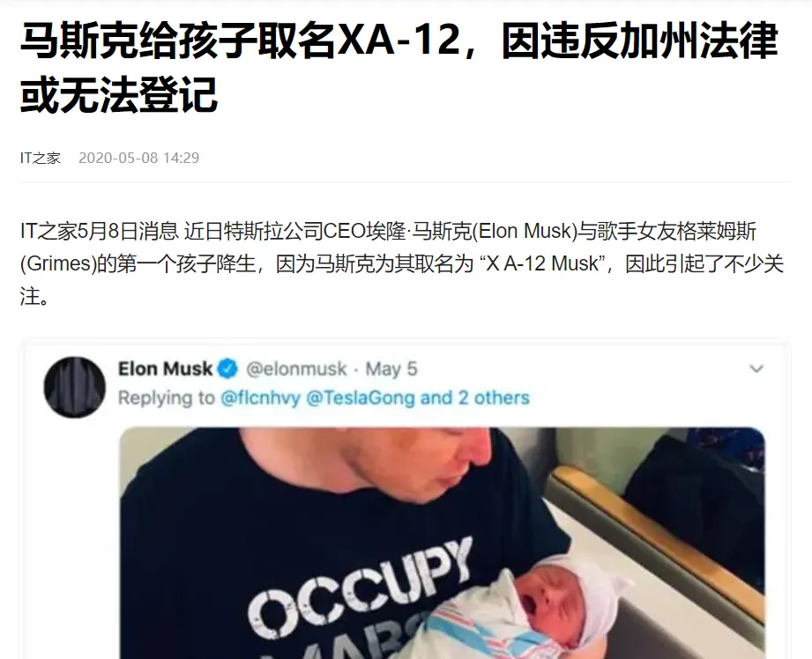Screen dimensions: 812x659
Task: Click the article headline about XA-12
Action: point(399,67)
